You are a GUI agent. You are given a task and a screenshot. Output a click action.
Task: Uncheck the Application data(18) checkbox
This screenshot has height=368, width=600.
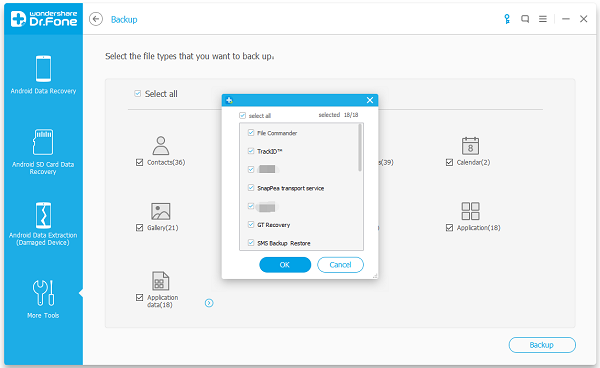[139, 297]
